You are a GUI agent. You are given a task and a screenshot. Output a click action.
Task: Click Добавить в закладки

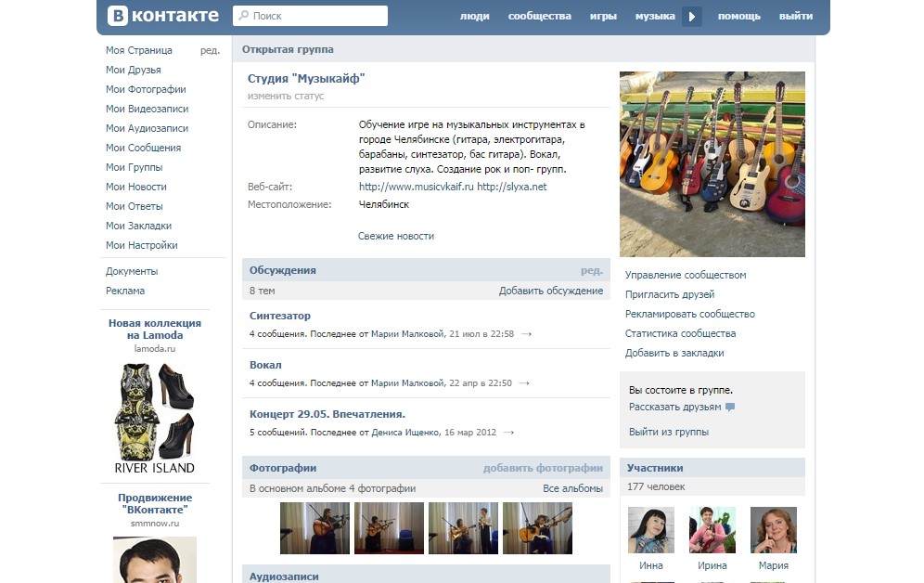tap(674, 353)
